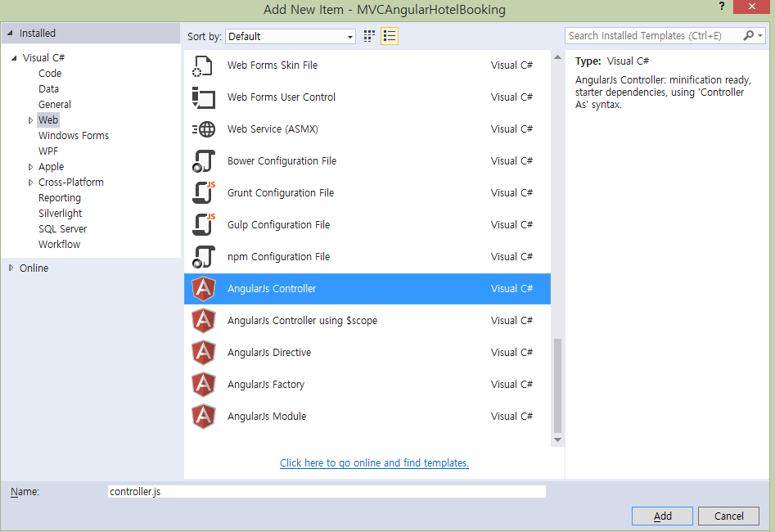775x532 pixels.
Task: Click the Web Forms User Control icon
Action: tap(203, 97)
